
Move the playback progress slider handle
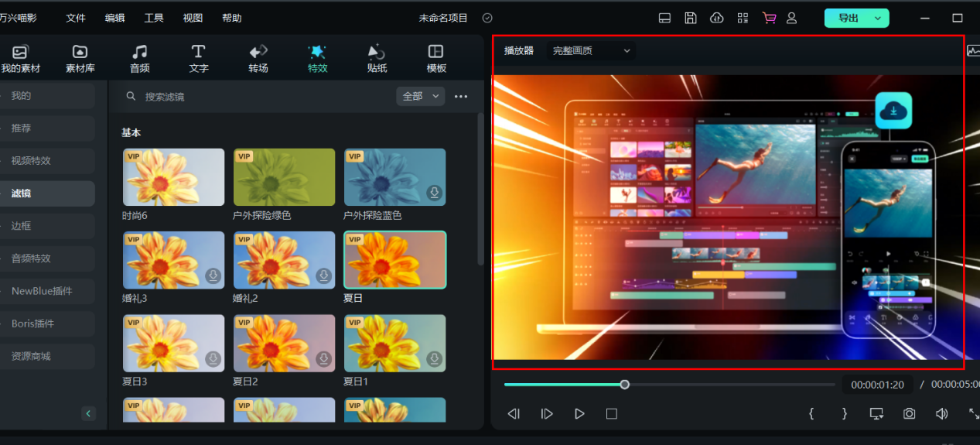(x=625, y=385)
